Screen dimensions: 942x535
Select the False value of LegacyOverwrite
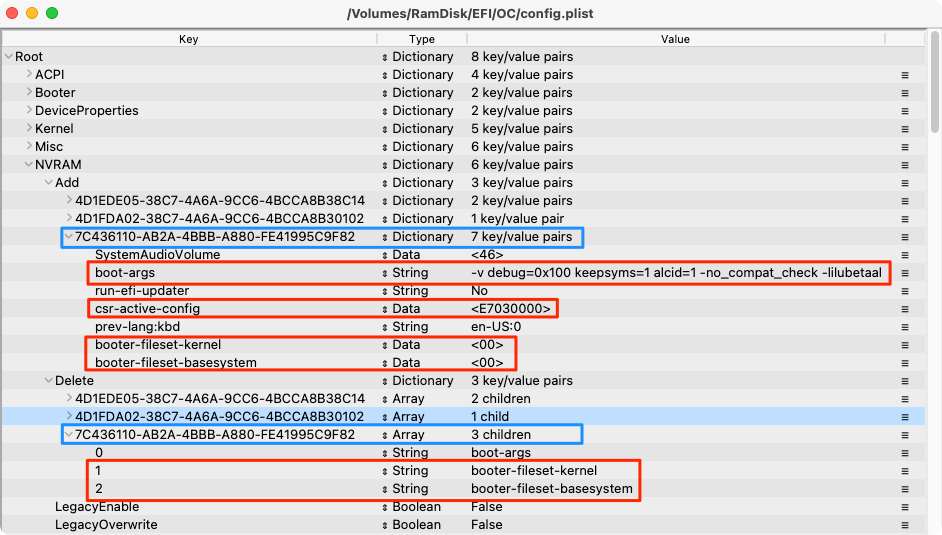tap(487, 525)
